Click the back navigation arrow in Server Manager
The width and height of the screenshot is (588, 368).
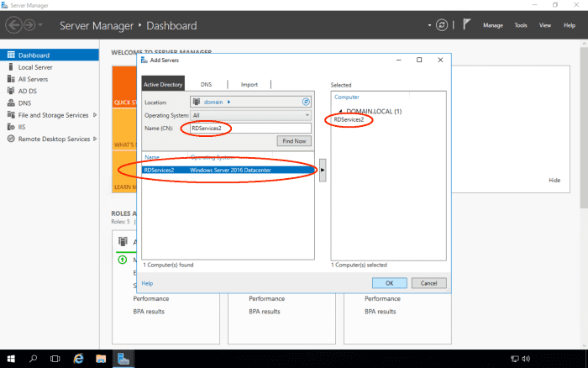pos(13,25)
